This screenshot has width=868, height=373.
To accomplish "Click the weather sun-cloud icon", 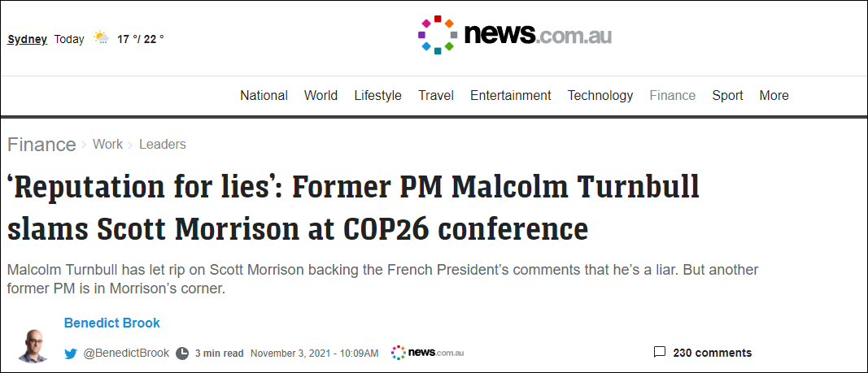I will (x=102, y=38).
